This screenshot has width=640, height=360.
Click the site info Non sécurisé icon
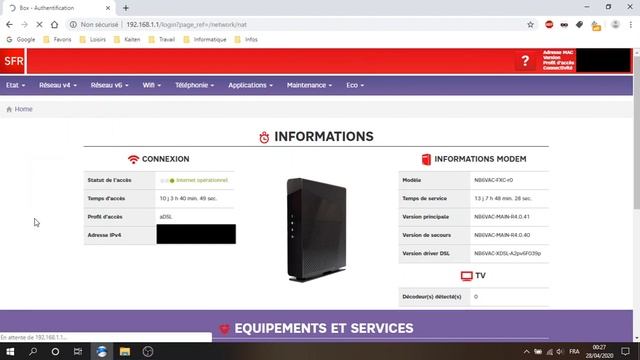(73, 24)
